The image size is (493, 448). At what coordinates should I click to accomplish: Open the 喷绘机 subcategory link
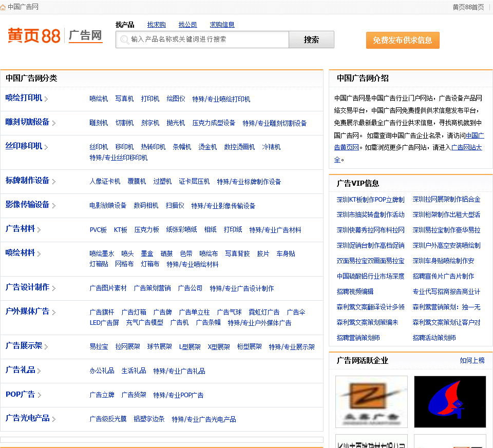pyautogui.click(x=99, y=99)
